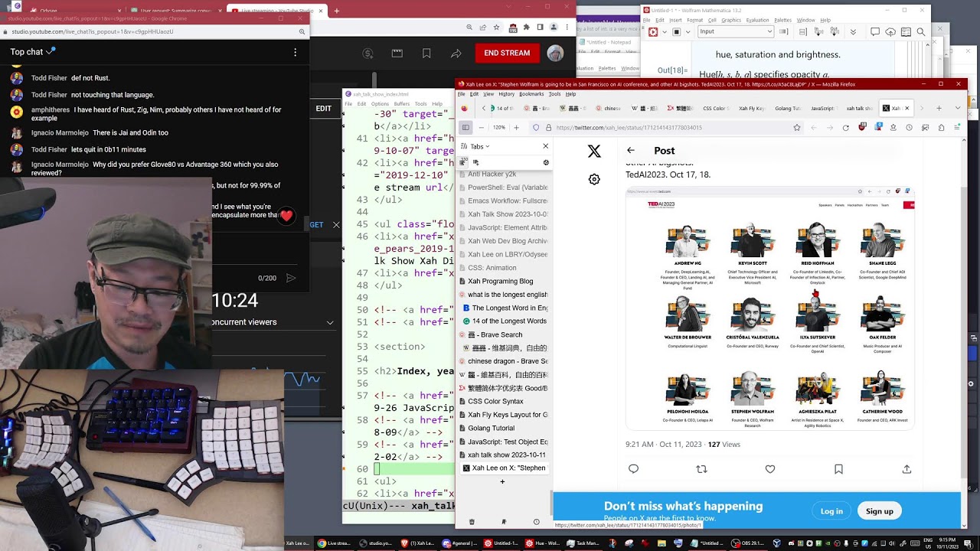Viewport: 980px width, 551px height.
Task: Open the TedAI2023 speakers image
Action: tap(770, 308)
